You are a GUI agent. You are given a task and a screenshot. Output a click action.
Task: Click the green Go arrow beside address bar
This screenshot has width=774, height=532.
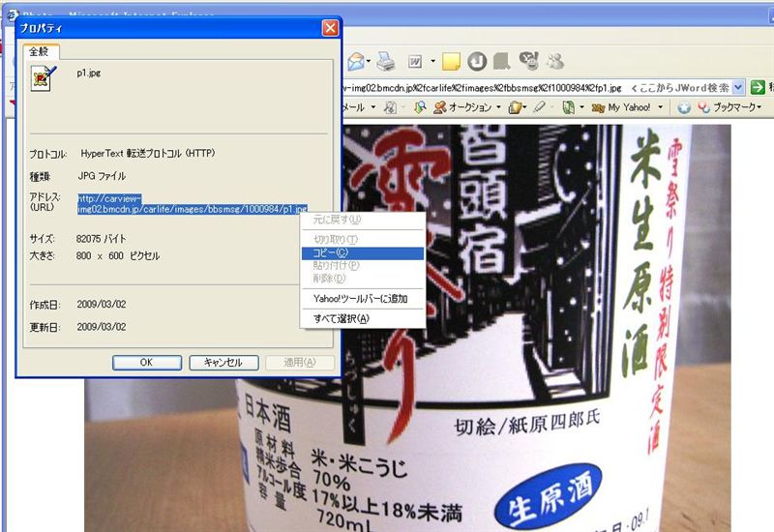758,88
